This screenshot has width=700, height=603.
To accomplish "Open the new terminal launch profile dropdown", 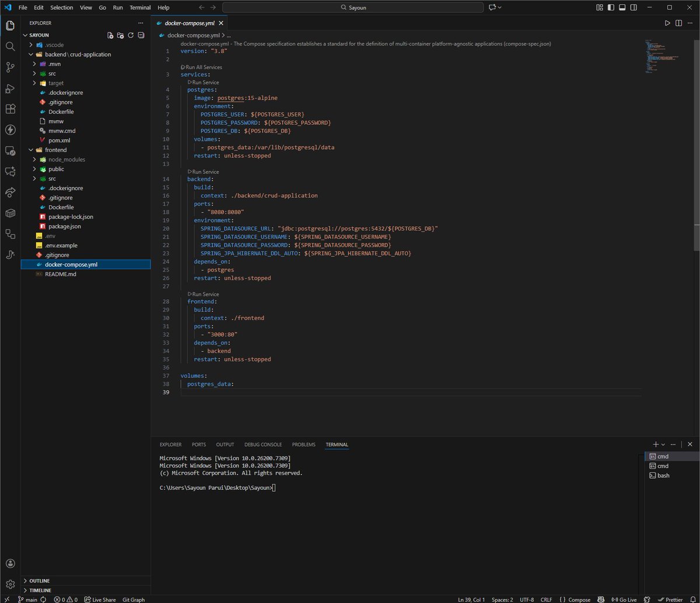I will click(663, 444).
